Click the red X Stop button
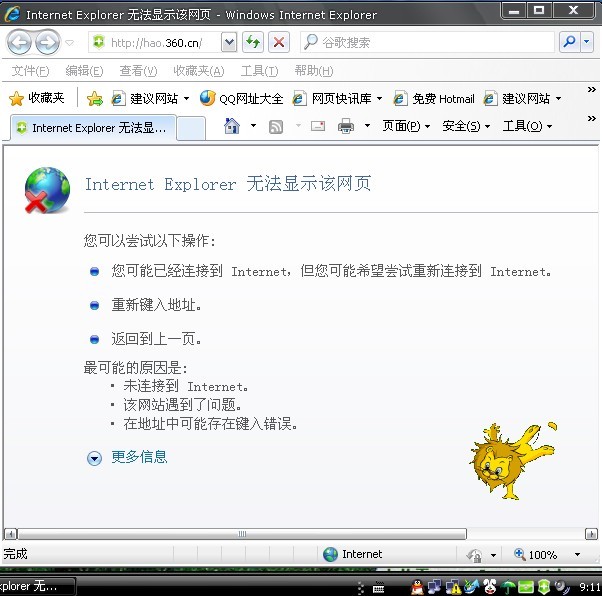This screenshot has width=602, height=596. 279,42
